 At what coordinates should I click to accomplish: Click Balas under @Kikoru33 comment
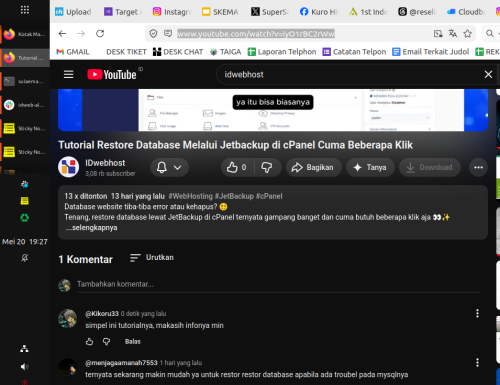click(133, 341)
